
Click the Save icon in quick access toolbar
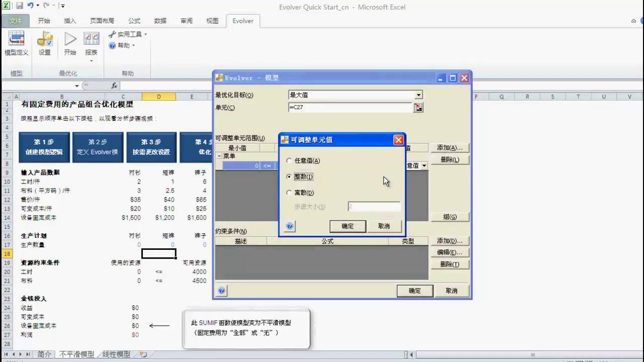coord(20,6)
